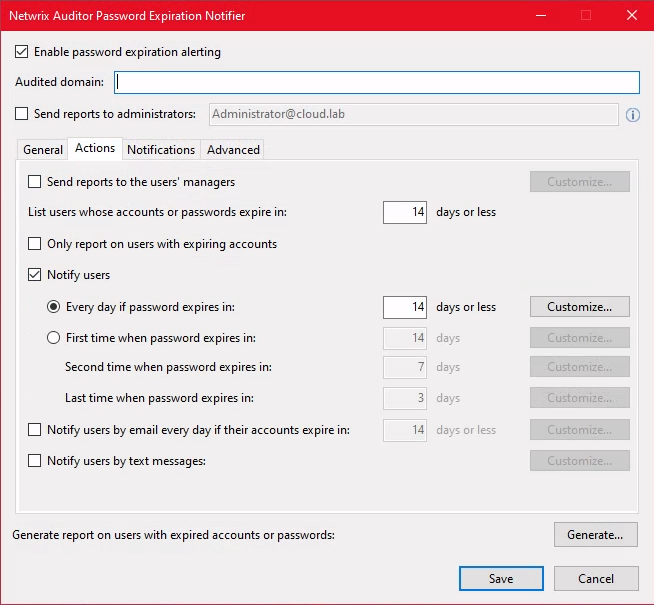Click Customize for every day notification
This screenshot has width=654, height=605.
(x=579, y=307)
